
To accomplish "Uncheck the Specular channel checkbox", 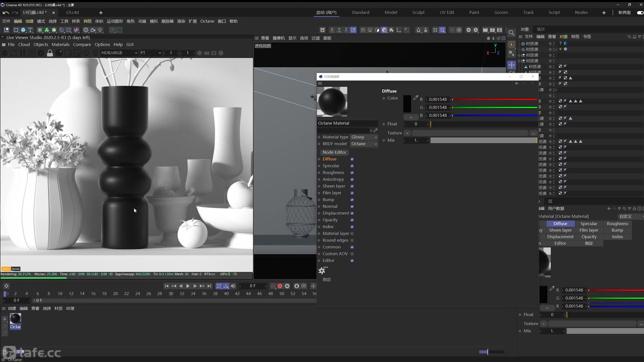I will click(x=352, y=166).
